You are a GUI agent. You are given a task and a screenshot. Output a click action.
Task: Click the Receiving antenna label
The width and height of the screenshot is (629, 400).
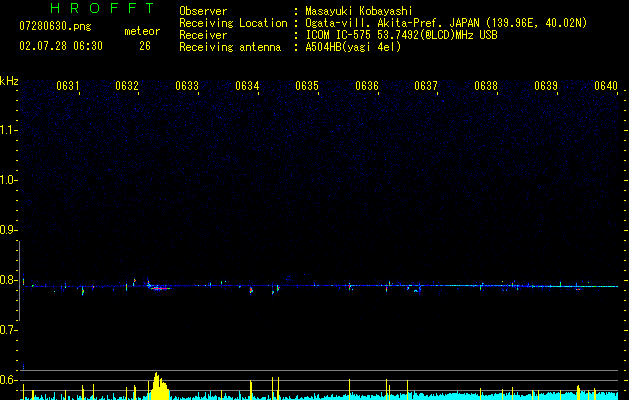(x=230, y=47)
